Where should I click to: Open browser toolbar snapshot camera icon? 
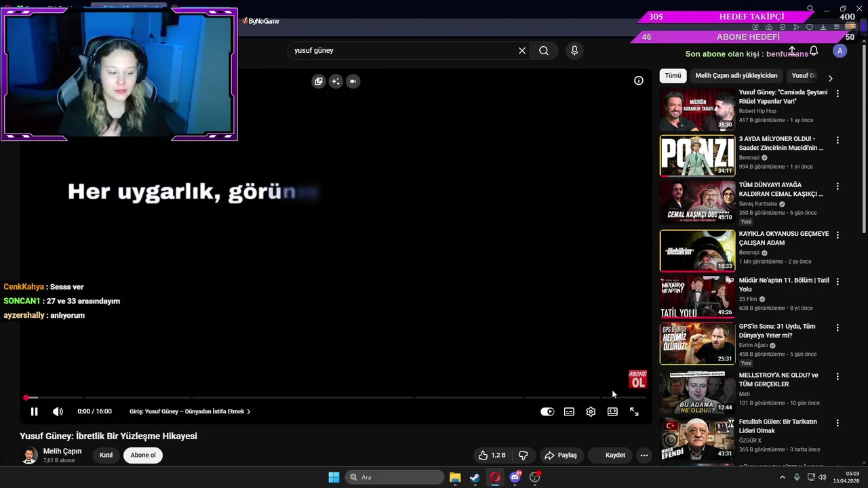(769, 27)
